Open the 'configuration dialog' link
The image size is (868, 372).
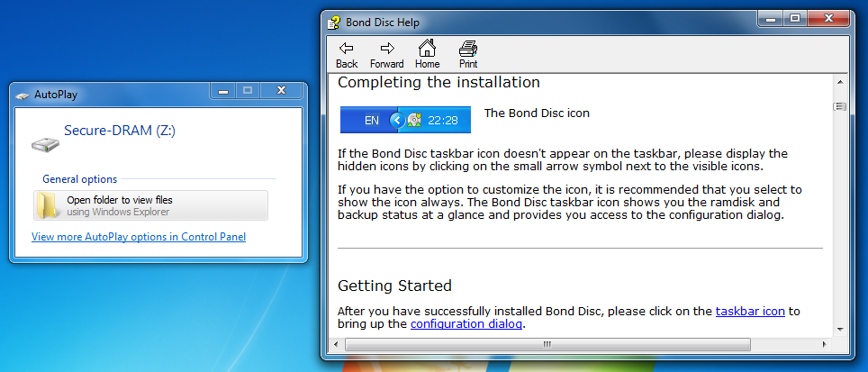pos(466,324)
